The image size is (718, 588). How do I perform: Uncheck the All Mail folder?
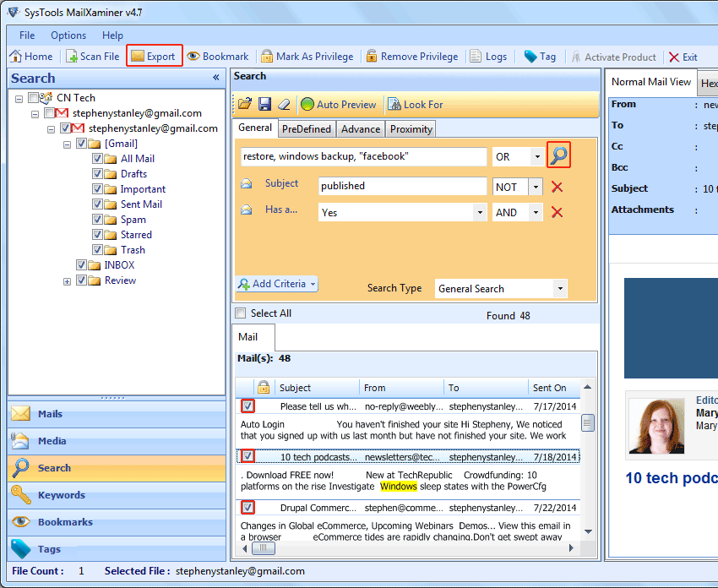[x=97, y=159]
